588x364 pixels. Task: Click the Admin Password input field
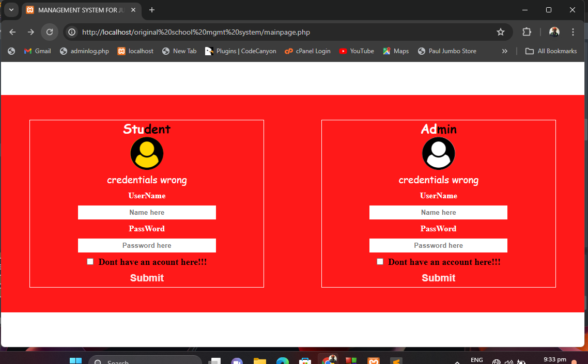pos(438,245)
